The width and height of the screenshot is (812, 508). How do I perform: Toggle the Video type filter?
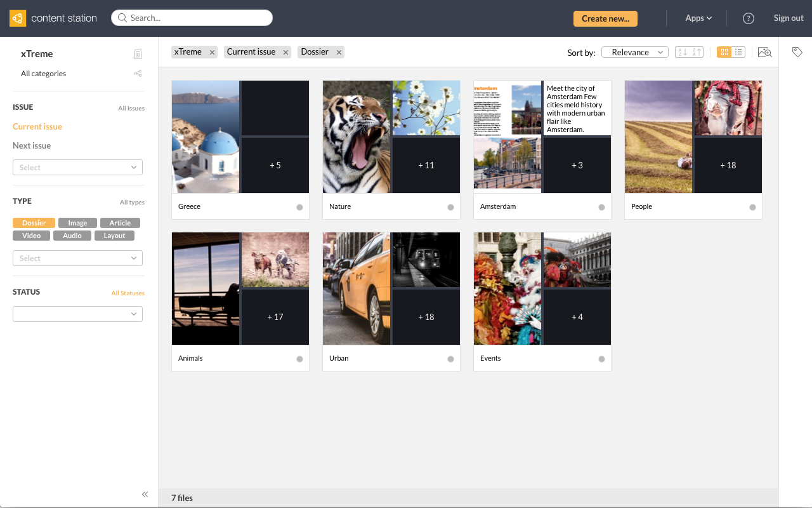click(31, 235)
